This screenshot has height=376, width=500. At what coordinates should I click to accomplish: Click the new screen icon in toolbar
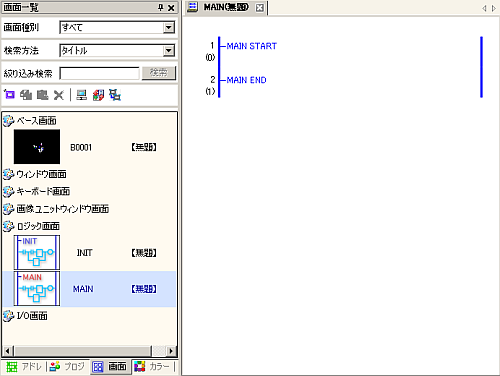point(9,95)
